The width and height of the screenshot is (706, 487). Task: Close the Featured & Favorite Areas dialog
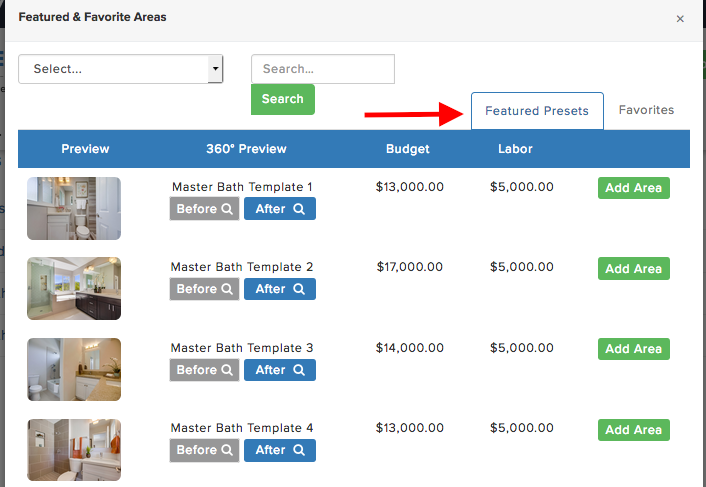click(680, 18)
